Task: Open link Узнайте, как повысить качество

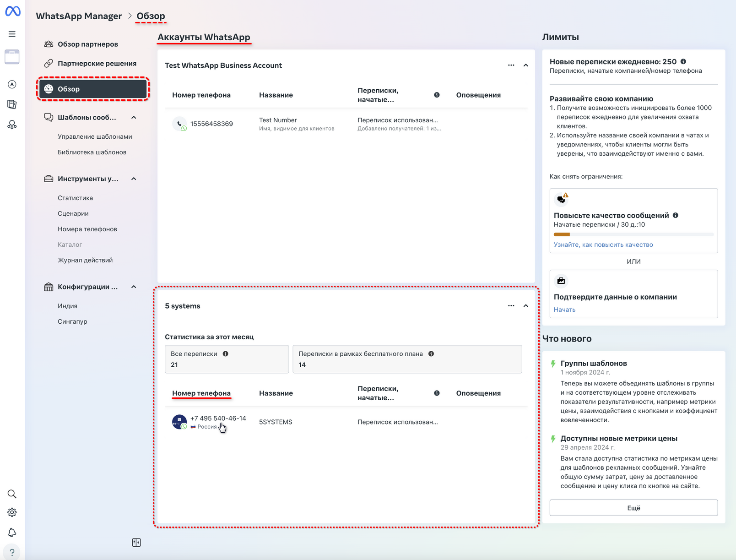Action: [x=603, y=245]
